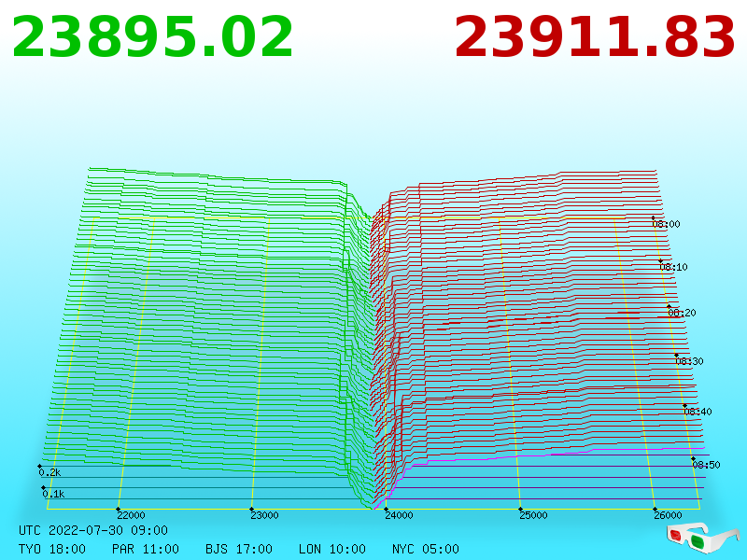Click the 24000 price axis label

(399, 515)
